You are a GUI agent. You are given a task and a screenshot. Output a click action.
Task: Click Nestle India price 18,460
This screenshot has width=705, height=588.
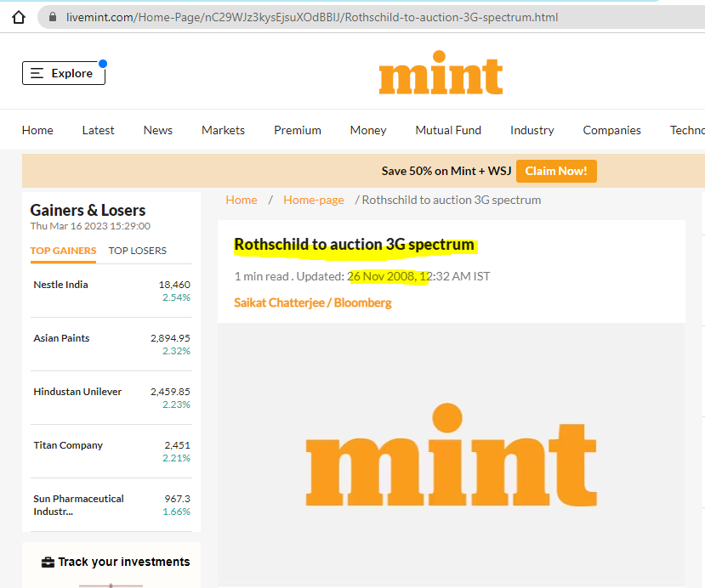[x=174, y=285]
